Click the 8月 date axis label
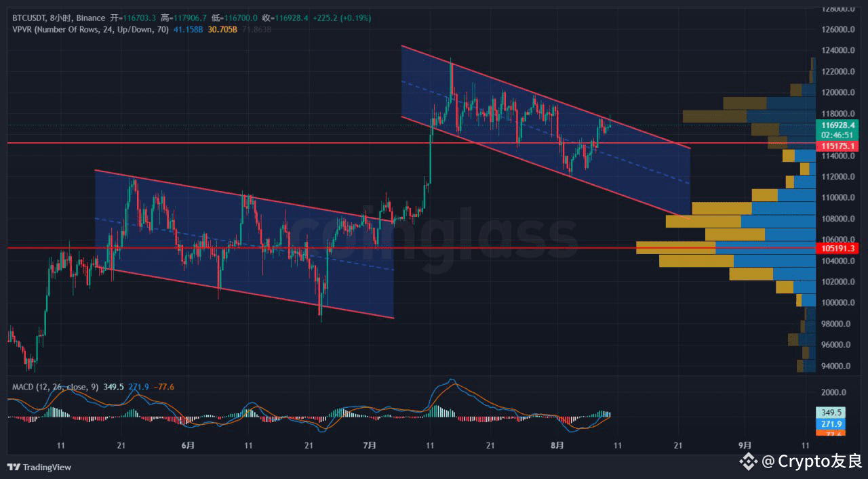Image resolution: width=868 pixels, height=479 pixels. pos(557,445)
